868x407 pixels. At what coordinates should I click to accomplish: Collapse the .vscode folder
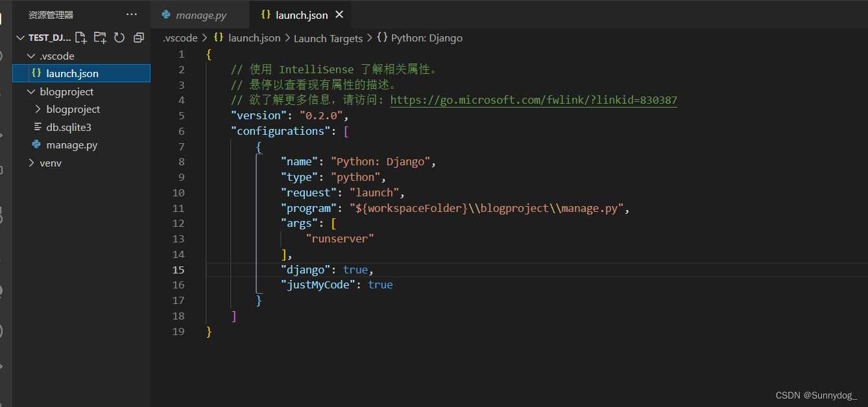pos(31,56)
